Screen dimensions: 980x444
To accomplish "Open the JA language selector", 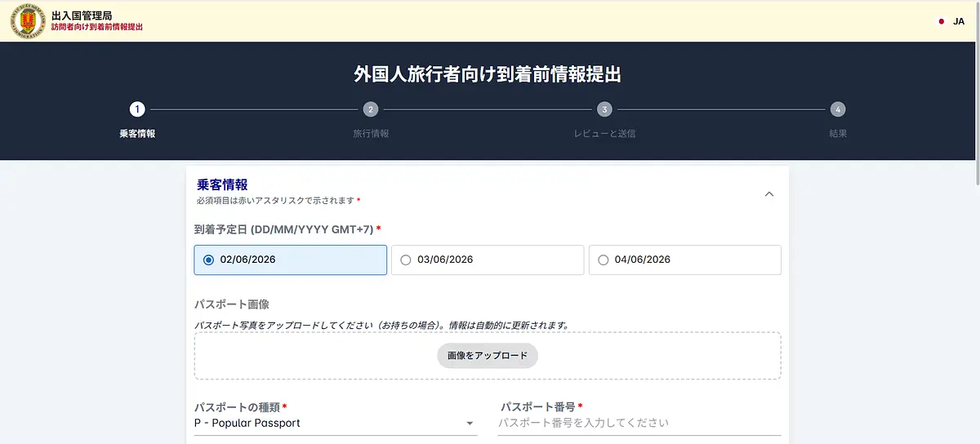I will 951,21.
